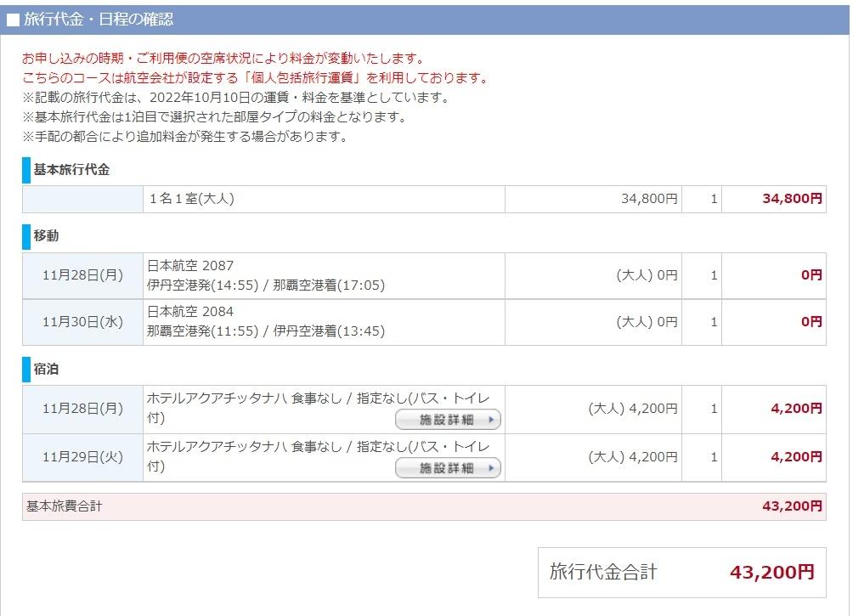Select the 移動 section heading

[x=46, y=235]
